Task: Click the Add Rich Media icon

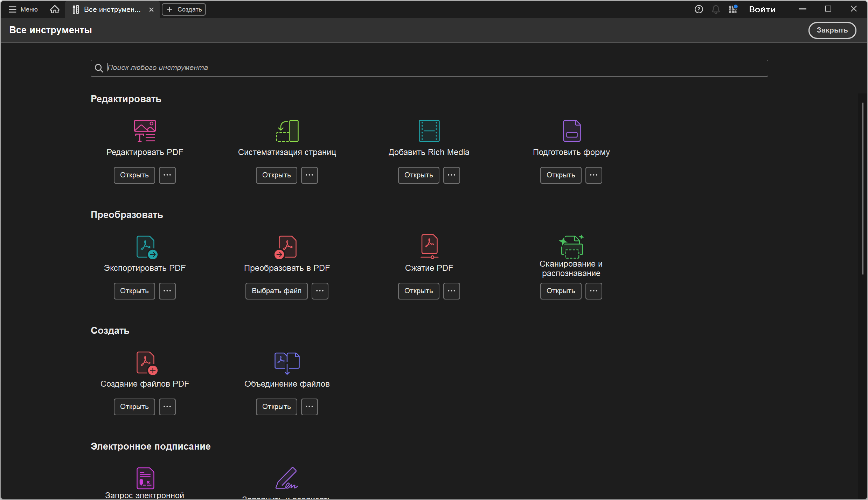Action: tap(429, 131)
